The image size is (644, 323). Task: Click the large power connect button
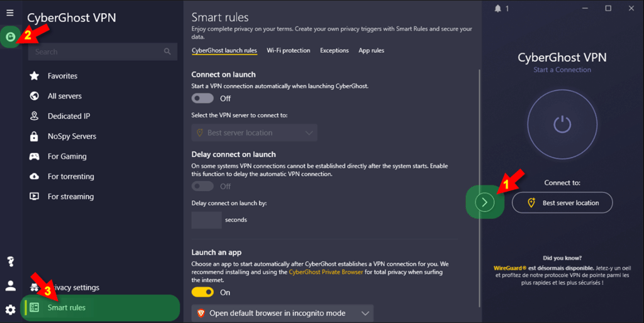click(x=562, y=124)
